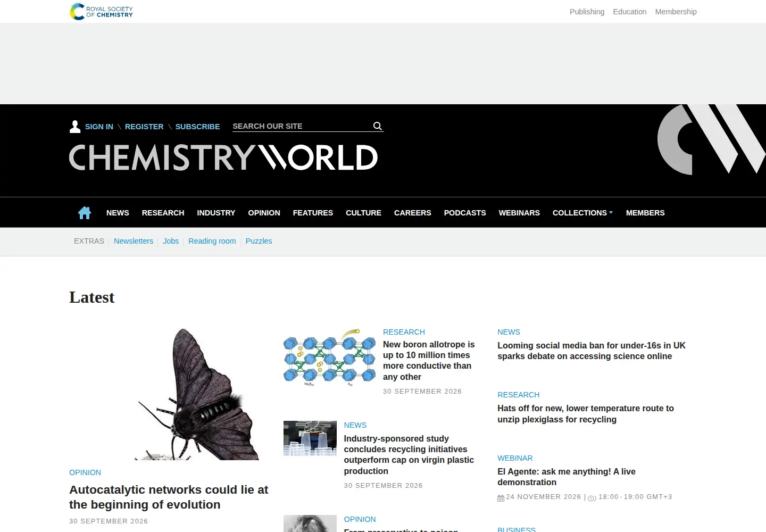The image size is (766, 532).
Task: Open the Research menu item
Action: tap(163, 213)
